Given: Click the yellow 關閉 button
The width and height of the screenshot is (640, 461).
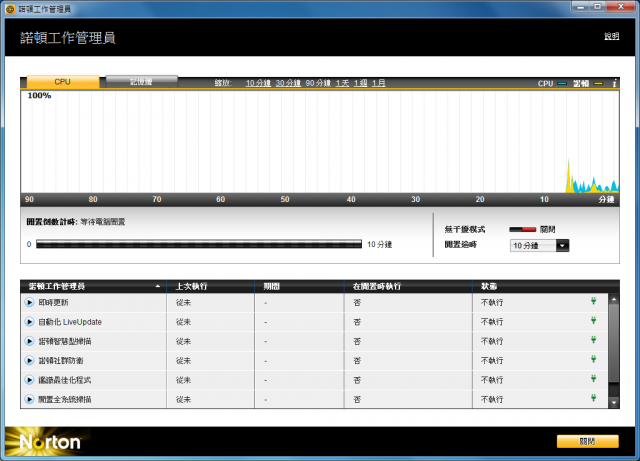Looking at the screenshot, I should point(588,441).
